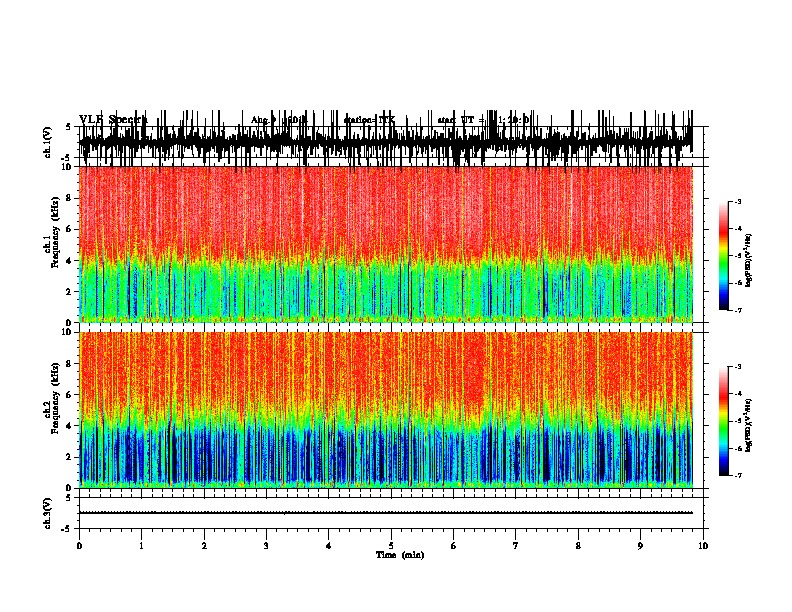
Task: Click the 10 kHz tick on ch.2 axis
Action: click(67, 332)
